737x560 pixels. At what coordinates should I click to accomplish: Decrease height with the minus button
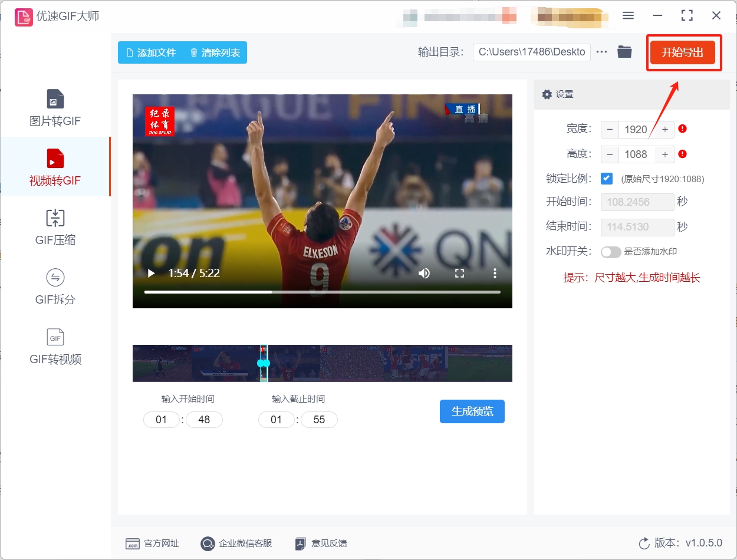click(610, 154)
